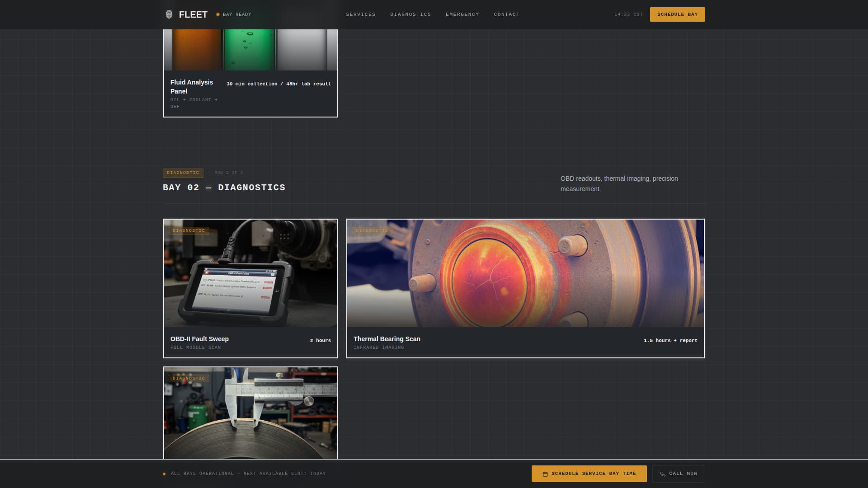Viewport: 868px width, 488px height.
Task: Click the OBD-II Fault Sweep title
Action: 199,339
